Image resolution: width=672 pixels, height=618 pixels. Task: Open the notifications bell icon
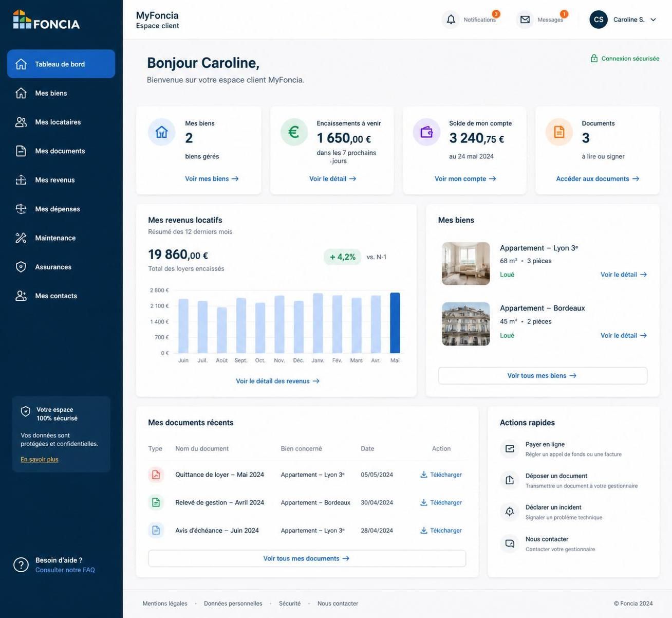pos(451,20)
